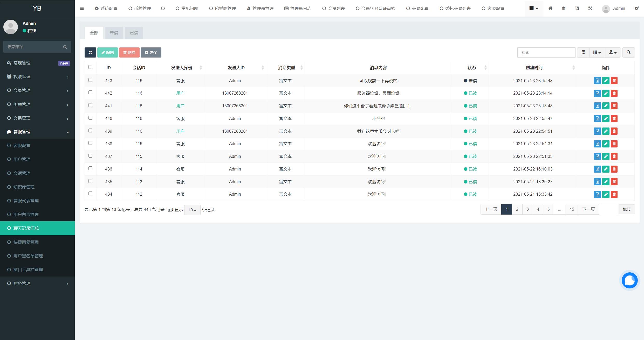Switch to the 未读 tab
644x340 pixels.
tap(114, 33)
